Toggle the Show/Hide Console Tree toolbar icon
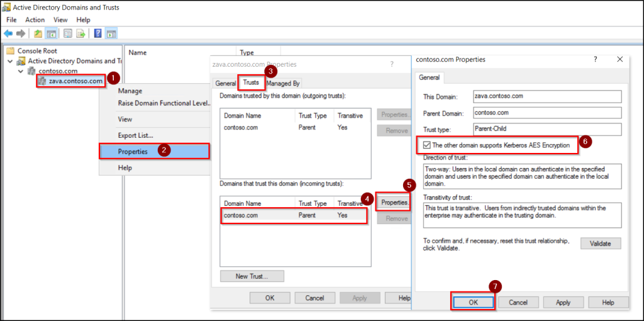 [51, 34]
